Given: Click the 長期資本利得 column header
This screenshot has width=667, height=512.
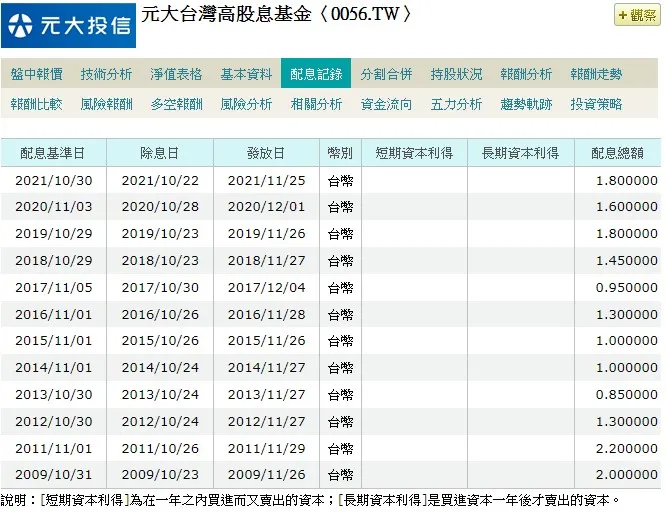Looking at the screenshot, I should [521, 153].
